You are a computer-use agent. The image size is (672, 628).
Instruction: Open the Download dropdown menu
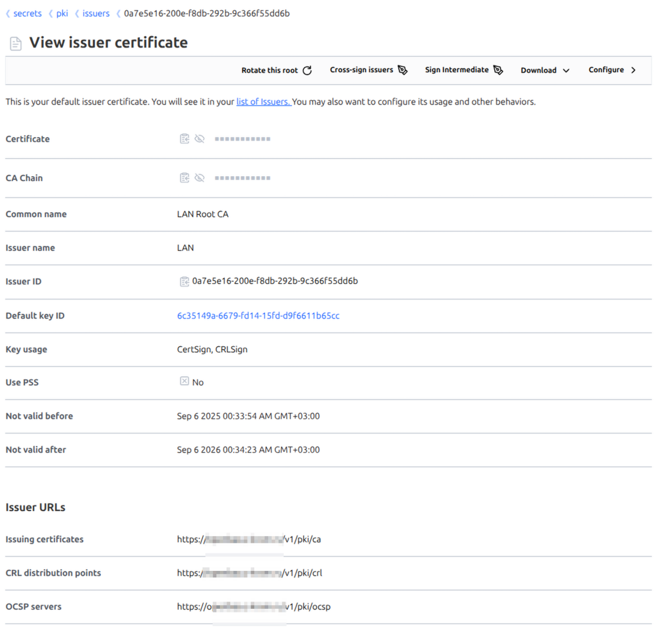point(545,70)
